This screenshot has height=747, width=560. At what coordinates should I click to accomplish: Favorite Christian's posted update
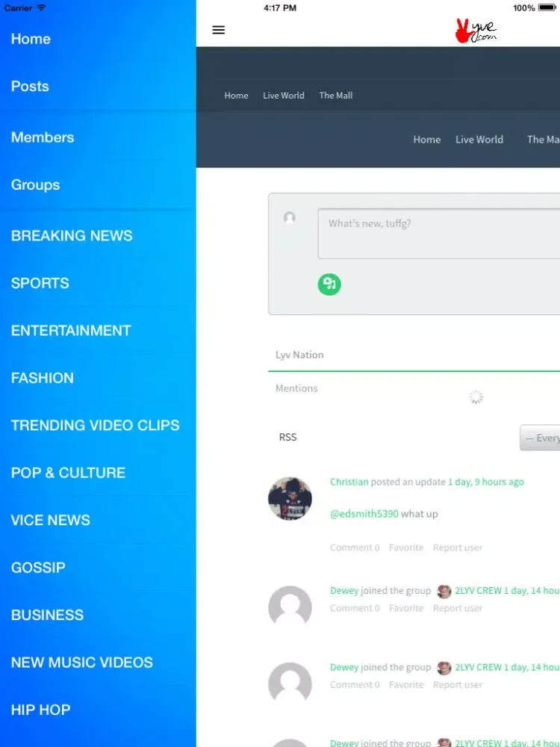point(406,548)
